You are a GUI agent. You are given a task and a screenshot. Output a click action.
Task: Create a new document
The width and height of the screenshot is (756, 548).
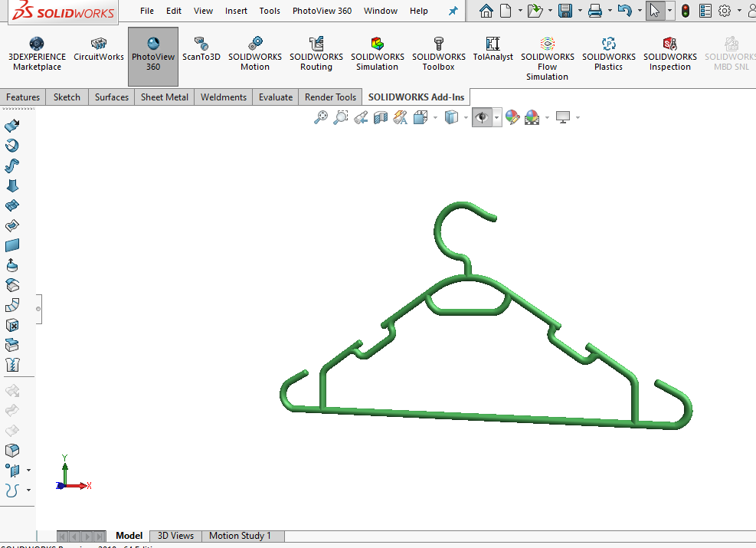(506, 11)
